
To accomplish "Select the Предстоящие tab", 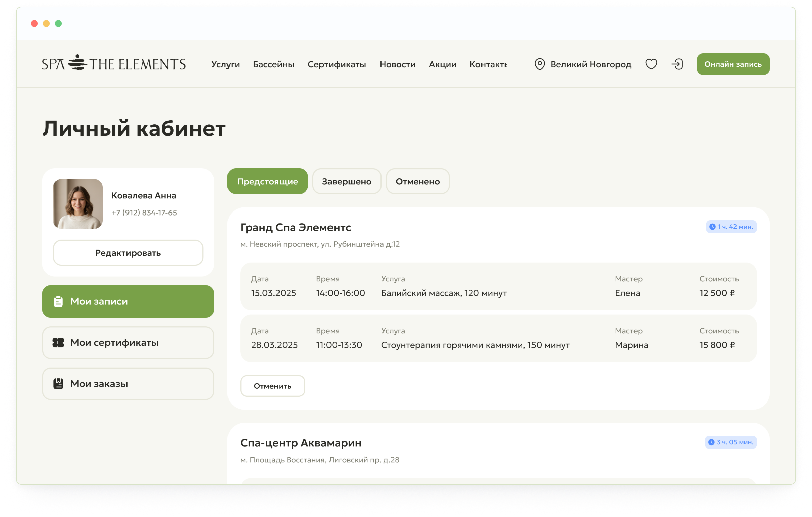I will pos(267,181).
